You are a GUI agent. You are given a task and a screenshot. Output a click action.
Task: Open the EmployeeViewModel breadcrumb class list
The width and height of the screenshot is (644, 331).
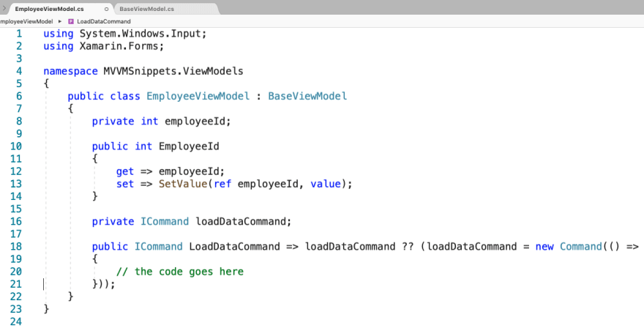(x=26, y=21)
